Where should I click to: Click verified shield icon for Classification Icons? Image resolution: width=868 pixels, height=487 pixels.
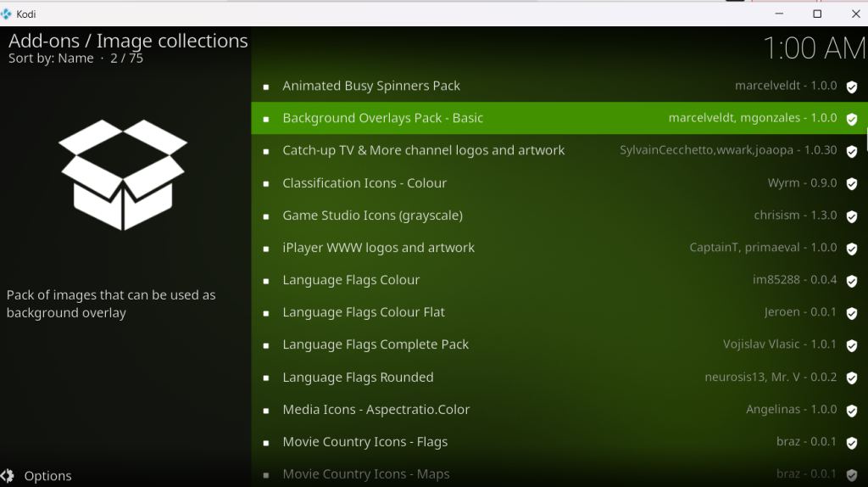pos(852,183)
